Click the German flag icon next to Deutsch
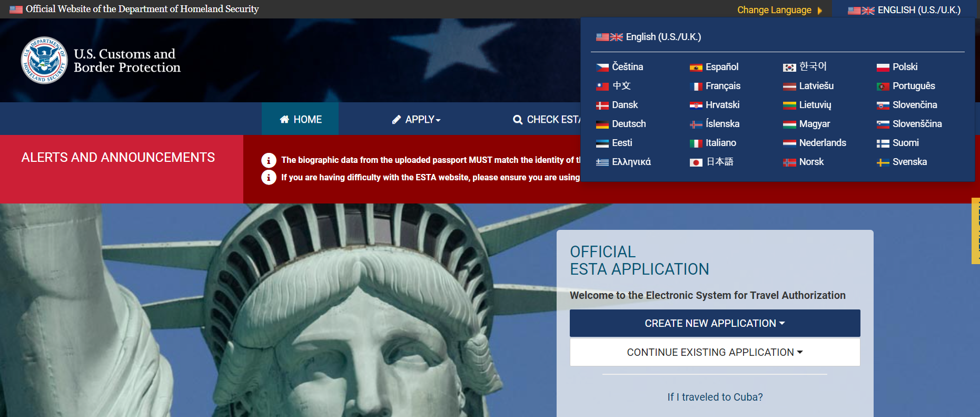980x417 pixels. point(602,124)
